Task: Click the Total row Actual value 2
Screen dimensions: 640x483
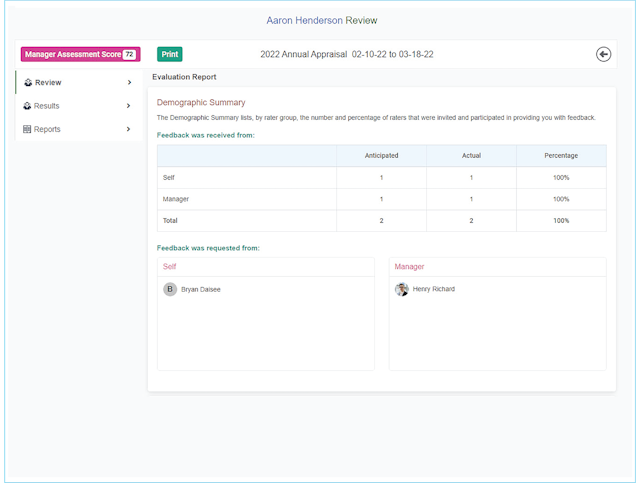Action: [471, 220]
